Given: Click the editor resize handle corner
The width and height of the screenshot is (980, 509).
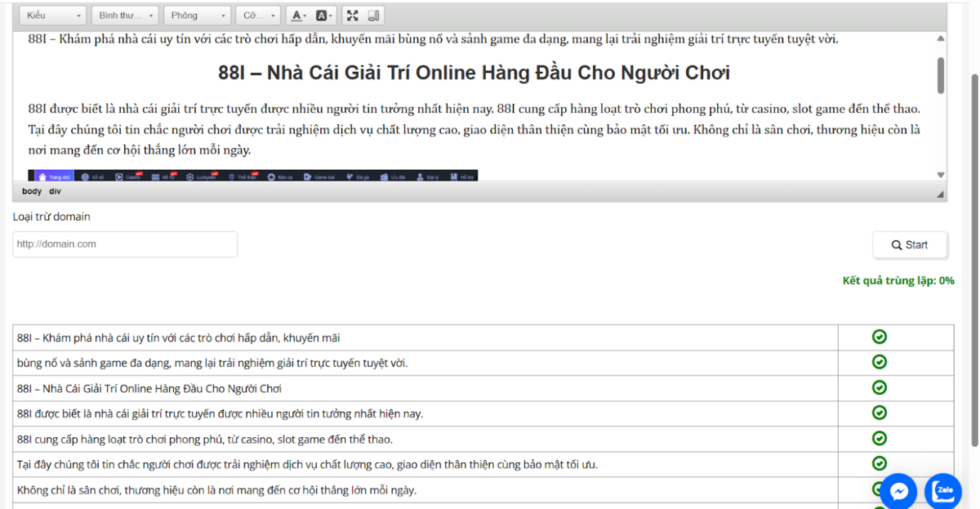Looking at the screenshot, I should point(940,194).
